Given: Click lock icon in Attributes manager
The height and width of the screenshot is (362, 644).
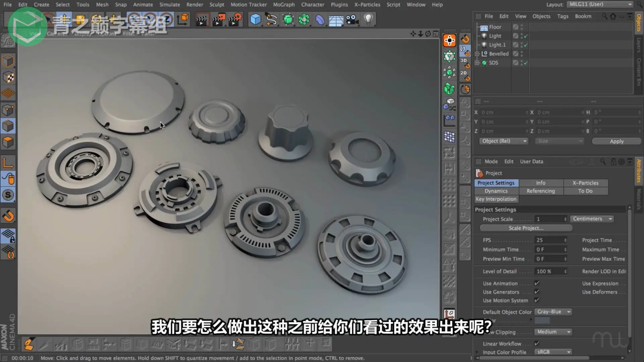Looking at the screenshot, I should click(613, 162).
